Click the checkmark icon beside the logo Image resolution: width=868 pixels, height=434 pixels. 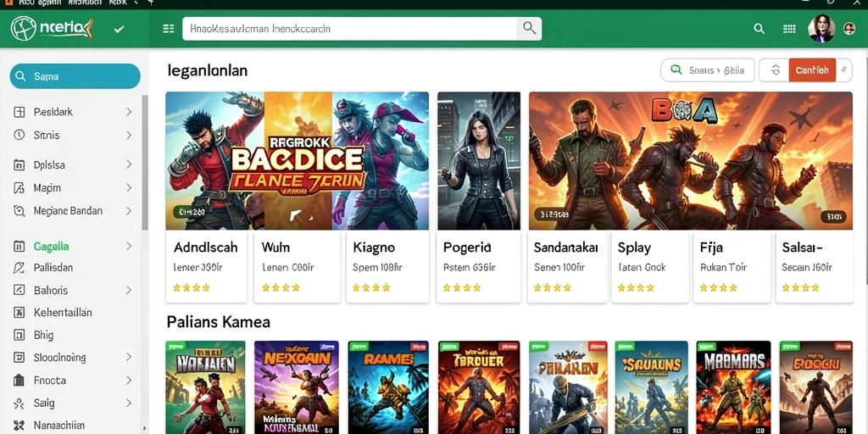click(x=119, y=30)
